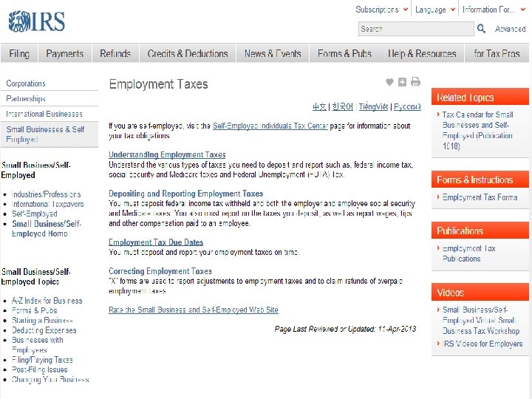Open Filing/Paying Taxes link
This screenshot has width=532, height=399.
[x=42, y=360]
